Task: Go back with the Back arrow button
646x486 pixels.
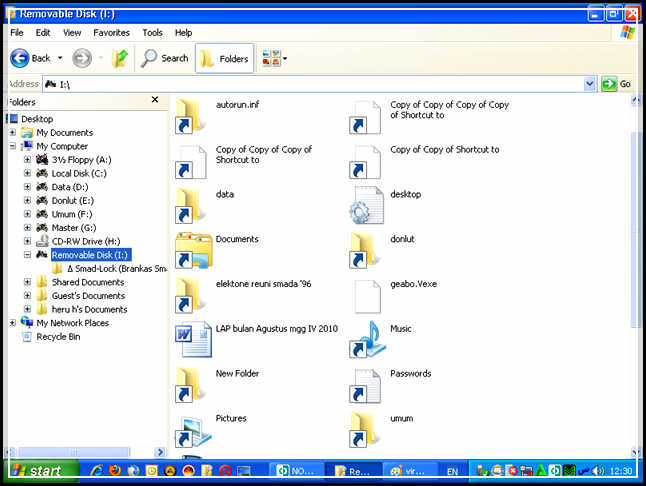Action: (x=19, y=58)
